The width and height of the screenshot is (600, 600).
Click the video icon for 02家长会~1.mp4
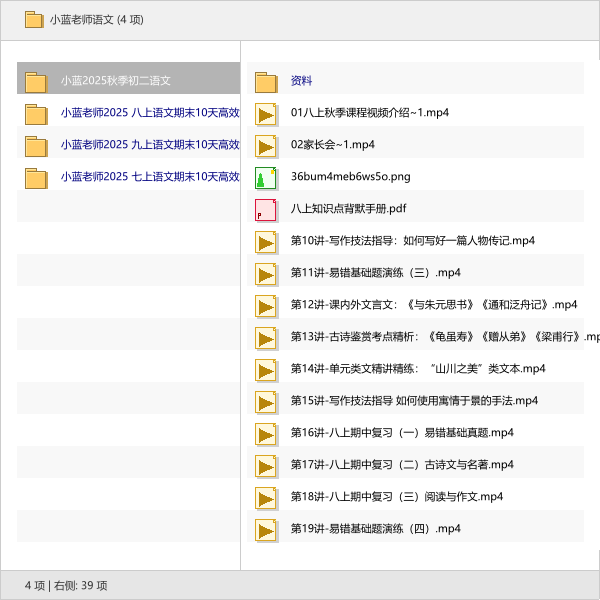266,145
